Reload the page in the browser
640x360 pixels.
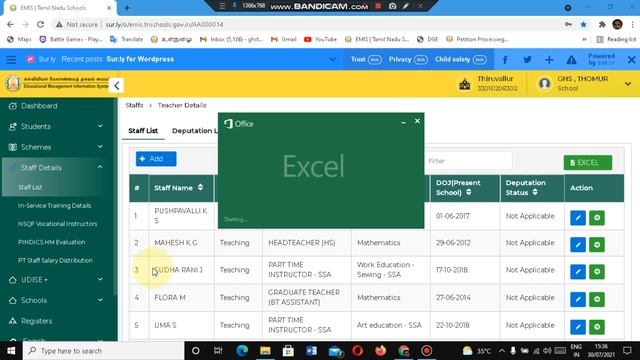[40, 24]
